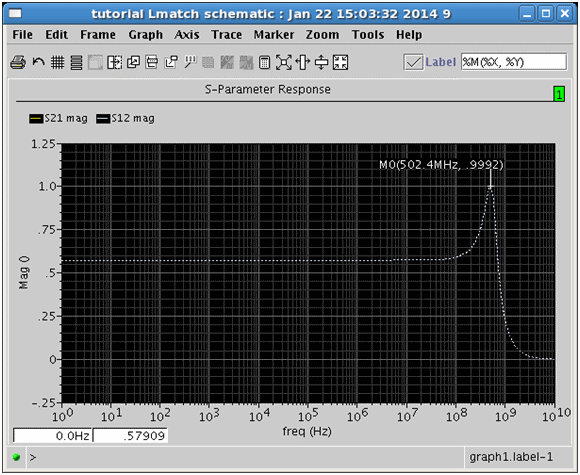Click the Label format input field
The height and width of the screenshot is (475, 580).
pyautogui.click(x=513, y=62)
